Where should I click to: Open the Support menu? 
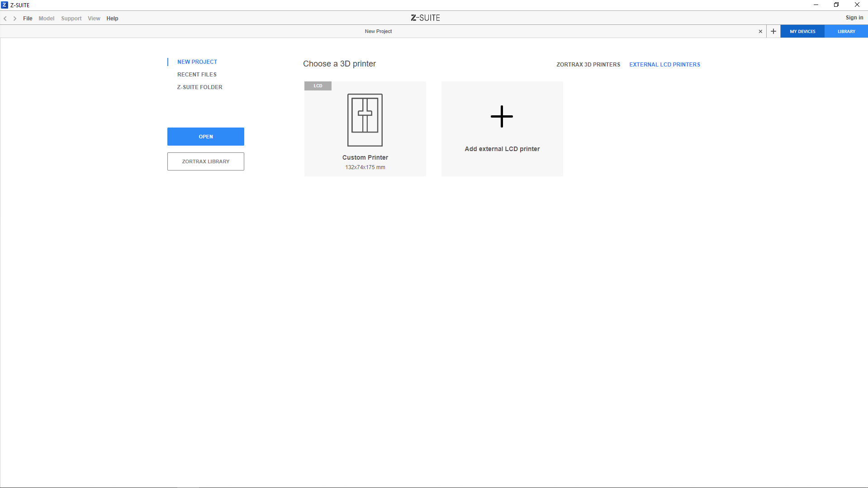click(71, 19)
